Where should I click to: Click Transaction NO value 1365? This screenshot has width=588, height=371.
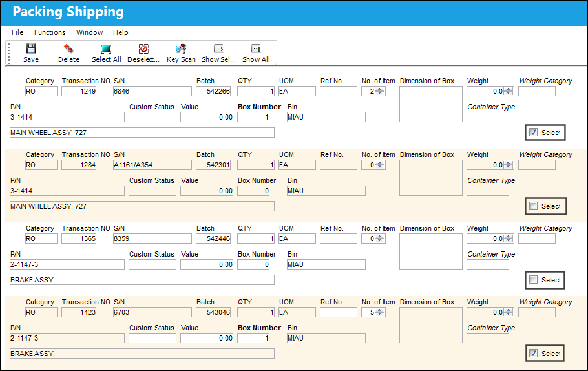(x=79, y=238)
